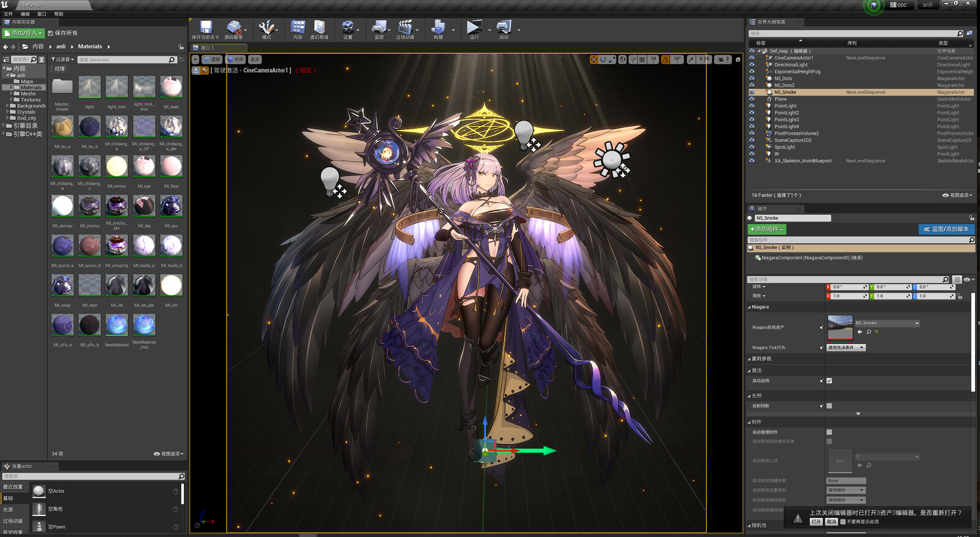Image resolution: width=980 pixels, height=537 pixels.
Task: Expand the Textures folder in tree
Action: 11,100
